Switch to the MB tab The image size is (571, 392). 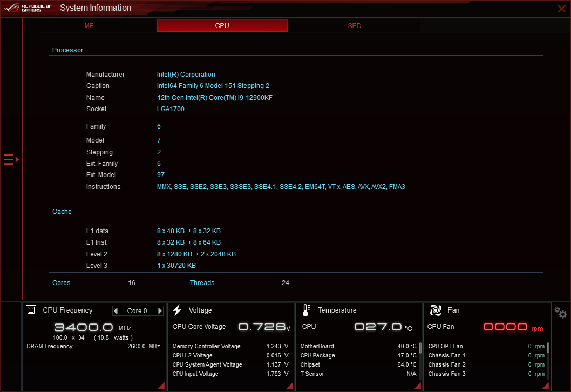point(89,26)
